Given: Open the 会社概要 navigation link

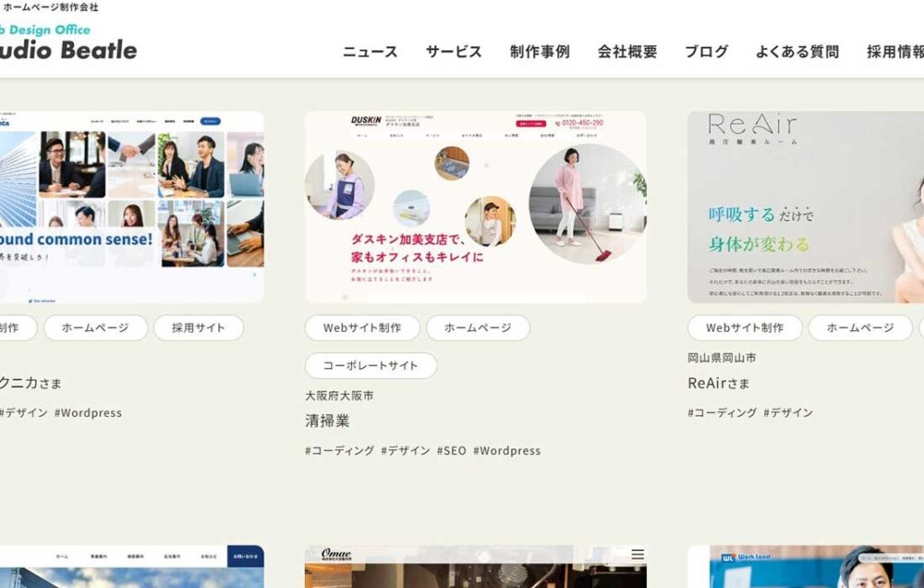Looking at the screenshot, I should click(627, 52).
